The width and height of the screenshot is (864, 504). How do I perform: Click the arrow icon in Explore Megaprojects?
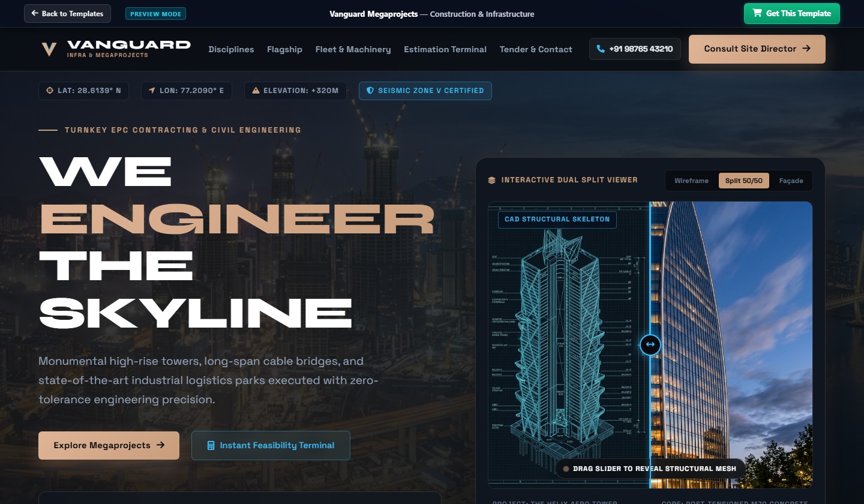pyautogui.click(x=160, y=445)
